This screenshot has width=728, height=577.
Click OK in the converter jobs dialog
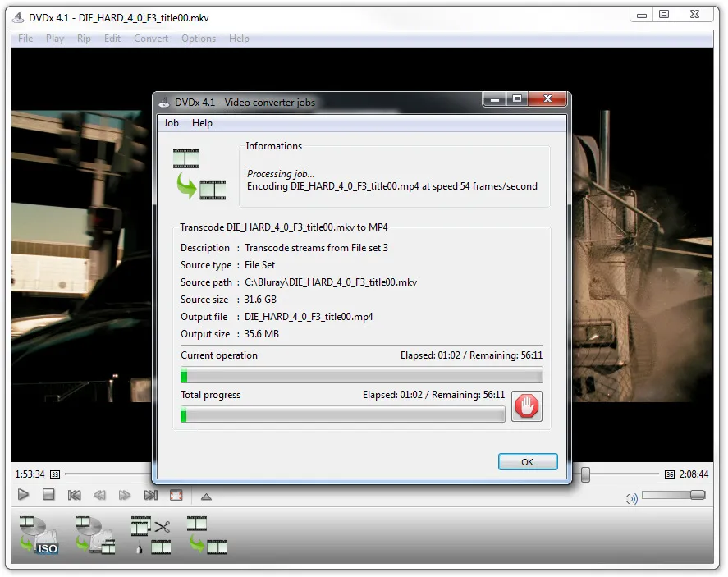click(528, 462)
